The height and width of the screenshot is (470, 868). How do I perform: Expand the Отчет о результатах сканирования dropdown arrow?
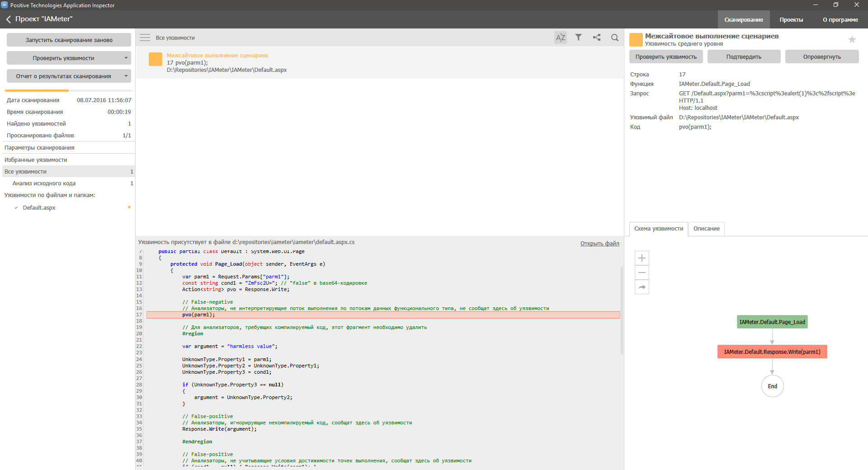pyautogui.click(x=126, y=76)
